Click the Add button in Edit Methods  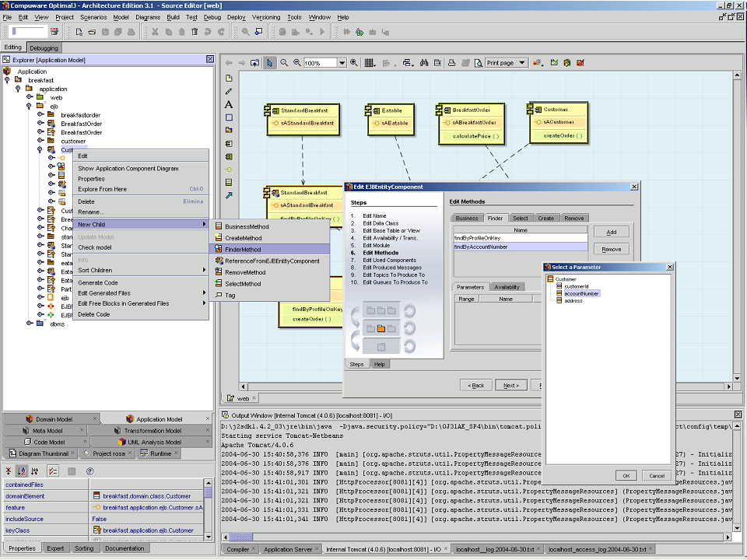pos(612,232)
